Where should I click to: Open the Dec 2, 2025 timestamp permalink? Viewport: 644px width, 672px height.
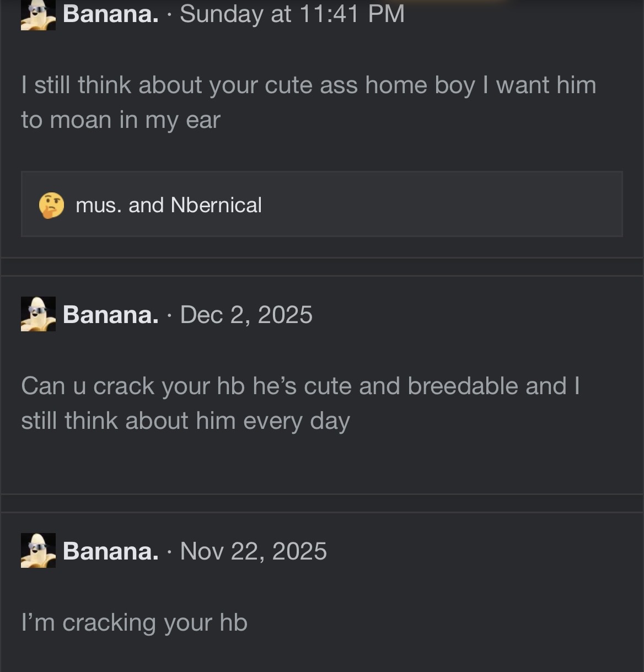point(246,315)
